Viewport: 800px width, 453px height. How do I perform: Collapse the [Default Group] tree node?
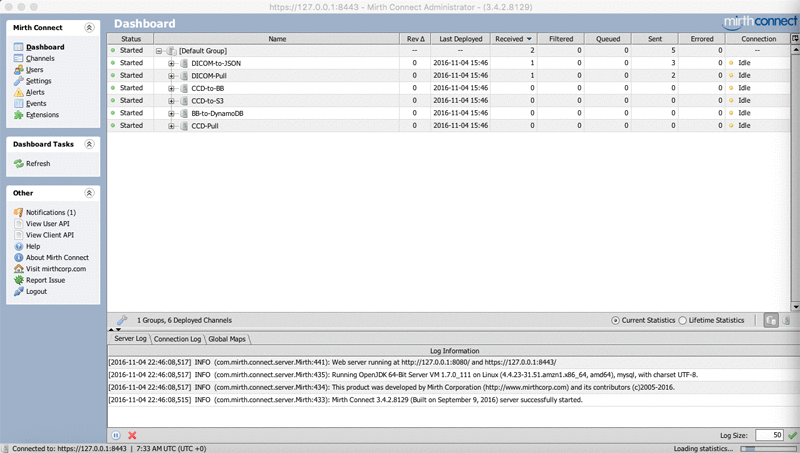tap(159, 51)
